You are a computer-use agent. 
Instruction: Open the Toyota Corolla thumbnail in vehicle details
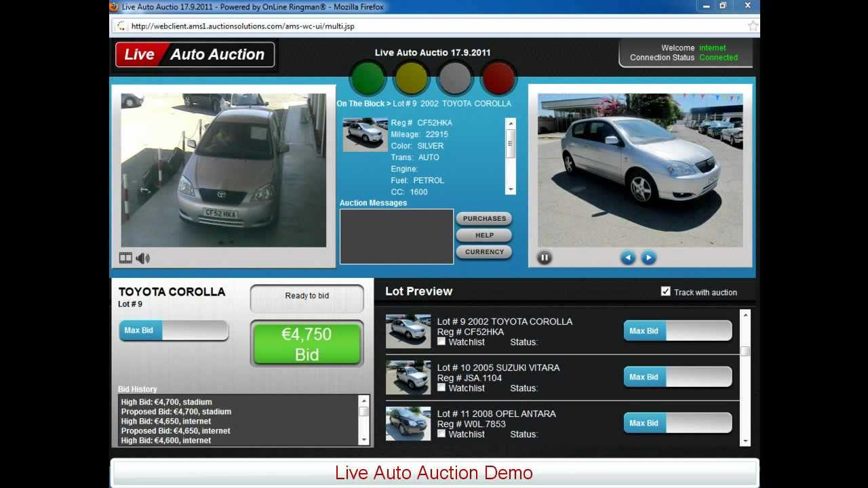click(365, 135)
